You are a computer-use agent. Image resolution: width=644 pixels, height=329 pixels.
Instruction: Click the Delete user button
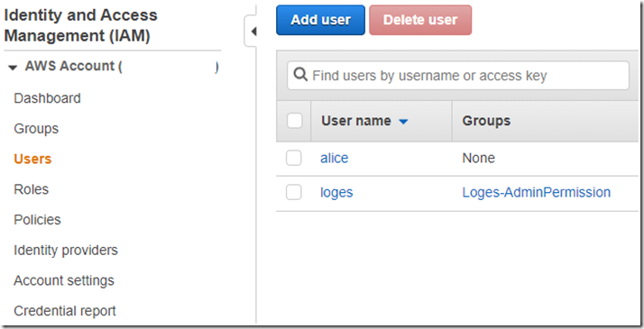point(420,20)
